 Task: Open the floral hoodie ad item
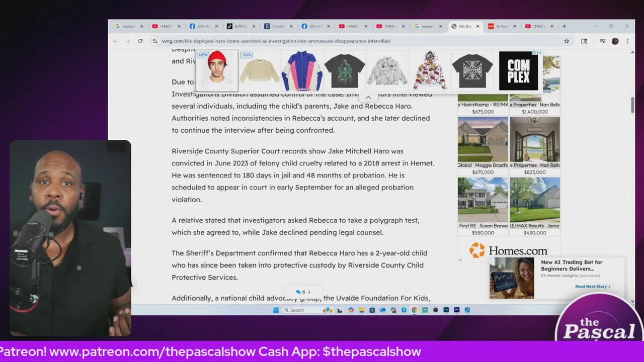(430, 70)
